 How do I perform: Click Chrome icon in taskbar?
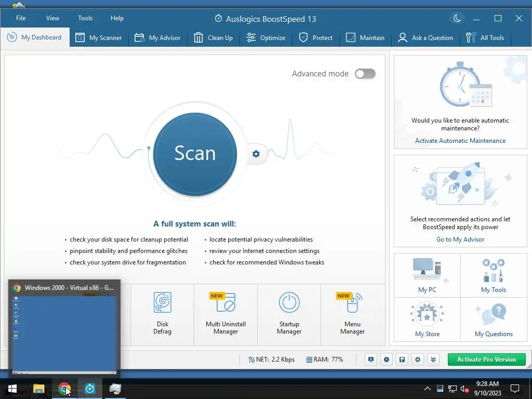[x=64, y=389]
